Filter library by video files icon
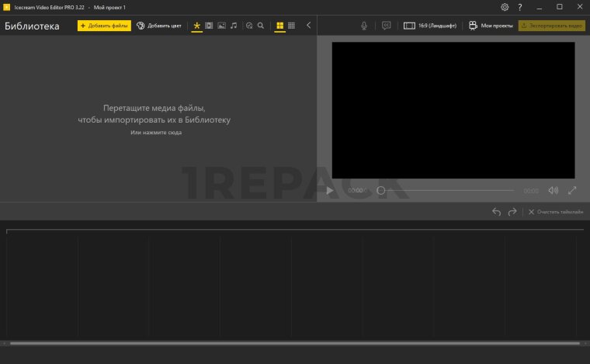Image resolution: width=590 pixels, height=364 pixels. [x=209, y=26]
